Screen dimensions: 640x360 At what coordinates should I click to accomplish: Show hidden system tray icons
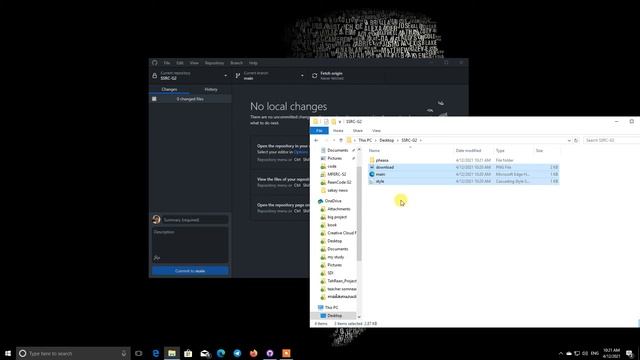coord(560,353)
